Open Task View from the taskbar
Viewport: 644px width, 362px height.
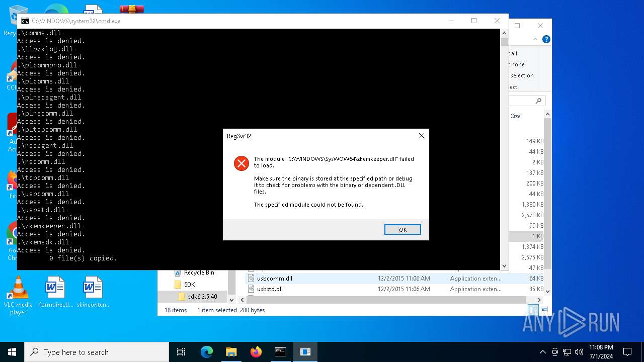181,352
